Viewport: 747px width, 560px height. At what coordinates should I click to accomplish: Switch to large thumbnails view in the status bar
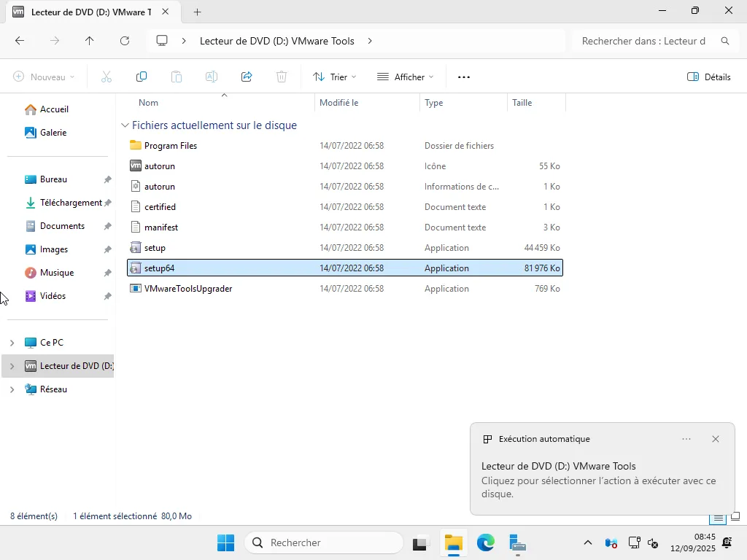pyautogui.click(x=735, y=516)
